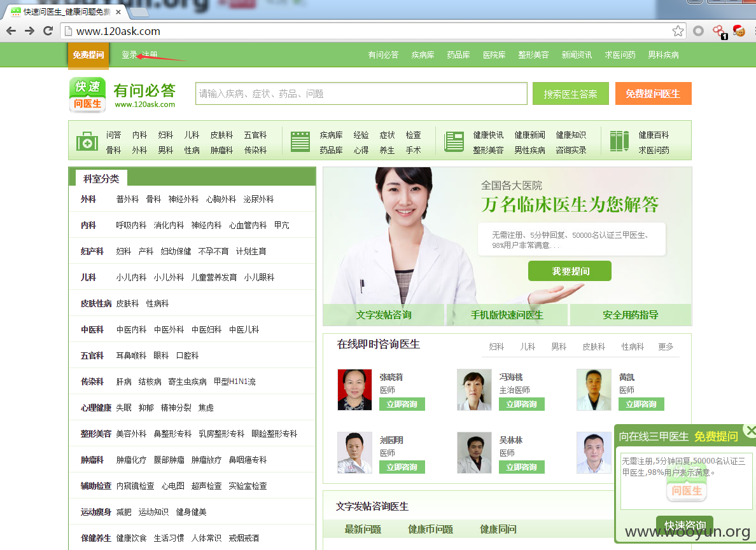Bookmark the page with the star icon

(678, 31)
